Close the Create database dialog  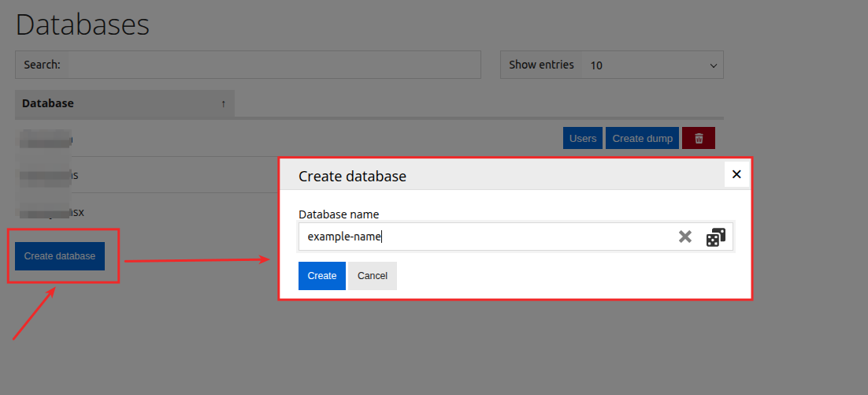click(736, 174)
